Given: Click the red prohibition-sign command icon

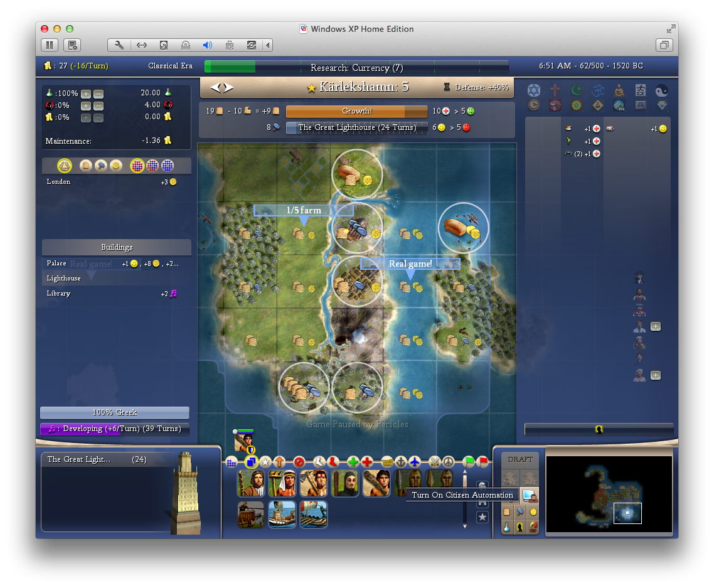Looking at the screenshot, I should coord(299,462).
